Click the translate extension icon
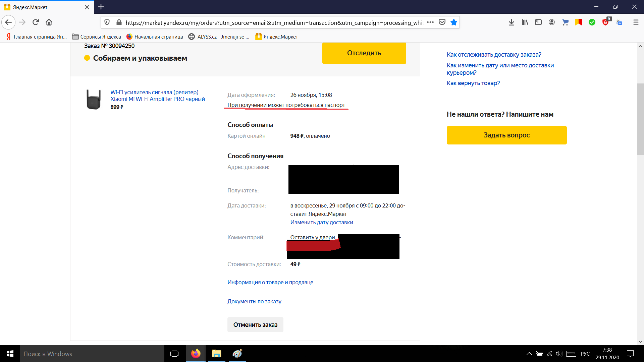Viewport: 644px width, 362px height. point(619,22)
